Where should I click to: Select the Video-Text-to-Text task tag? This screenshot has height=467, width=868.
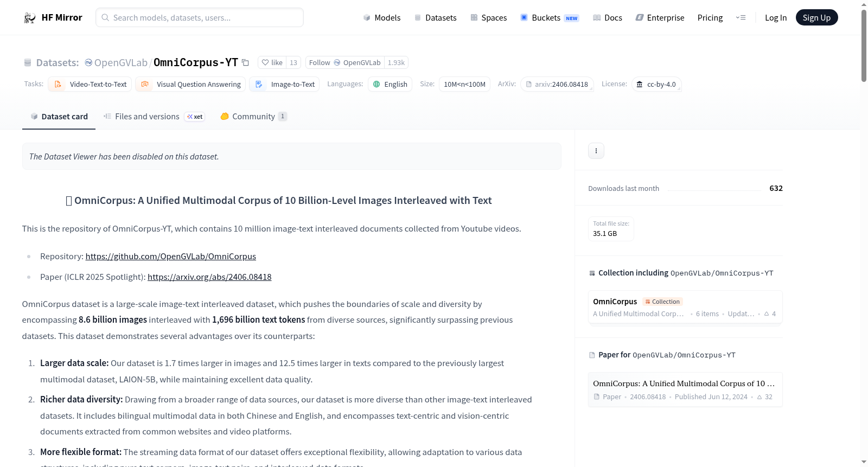tap(90, 84)
